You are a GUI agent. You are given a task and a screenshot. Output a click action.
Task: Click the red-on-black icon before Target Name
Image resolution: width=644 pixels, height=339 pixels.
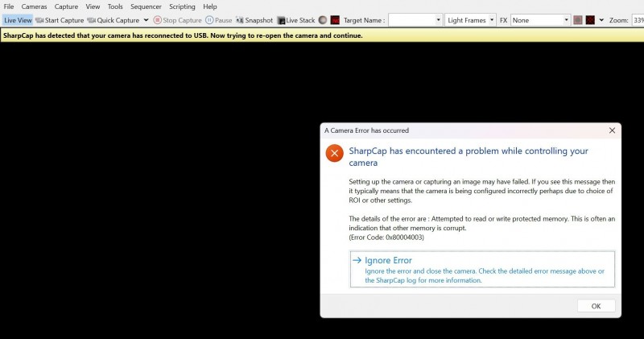click(x=335, y=20)
